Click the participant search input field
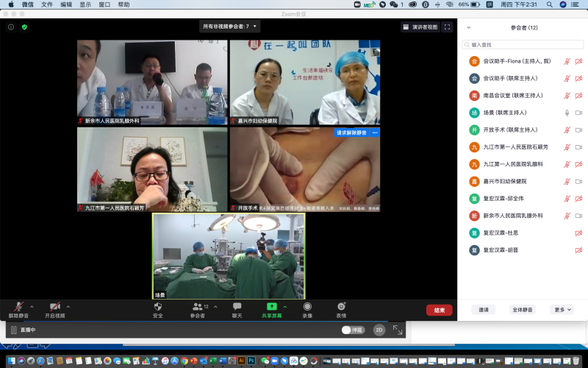 [x=522, y=45]
